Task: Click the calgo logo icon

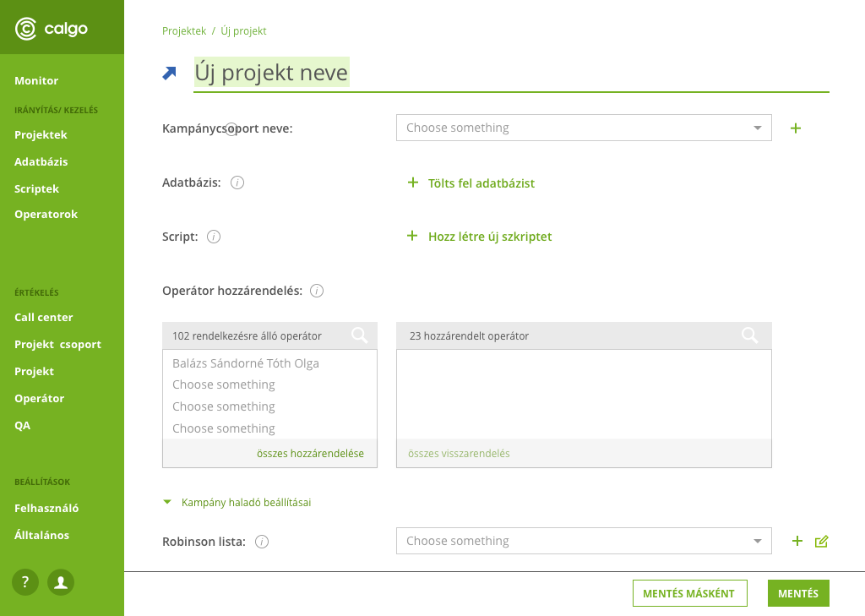Action: pyautogui.click(x=26, y=29)
